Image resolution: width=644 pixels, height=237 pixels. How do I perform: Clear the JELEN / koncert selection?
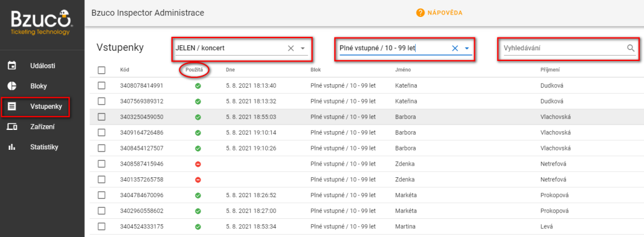pos(291,48)
